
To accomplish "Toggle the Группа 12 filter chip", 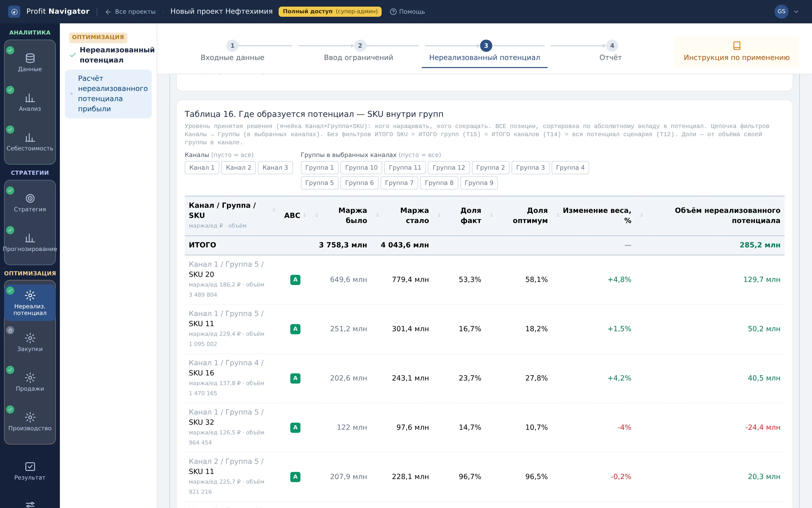I will coord(449,168).
